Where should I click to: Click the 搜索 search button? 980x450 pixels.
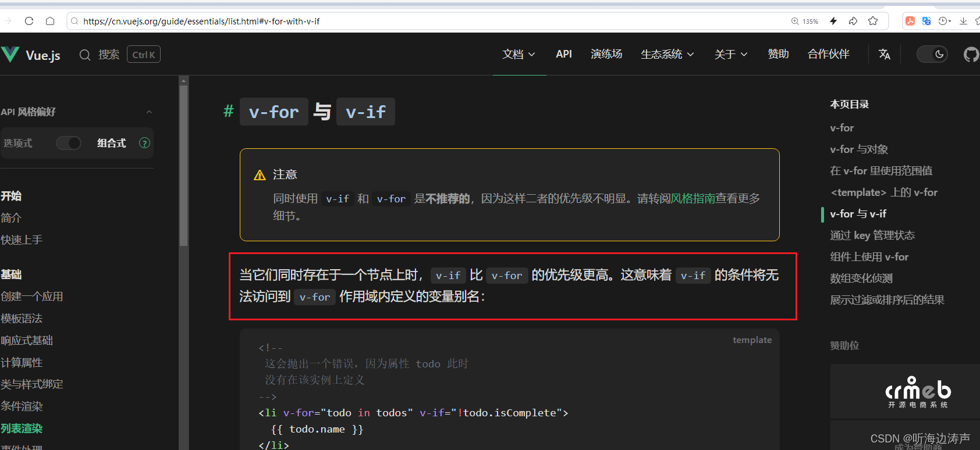coord(120,54)
